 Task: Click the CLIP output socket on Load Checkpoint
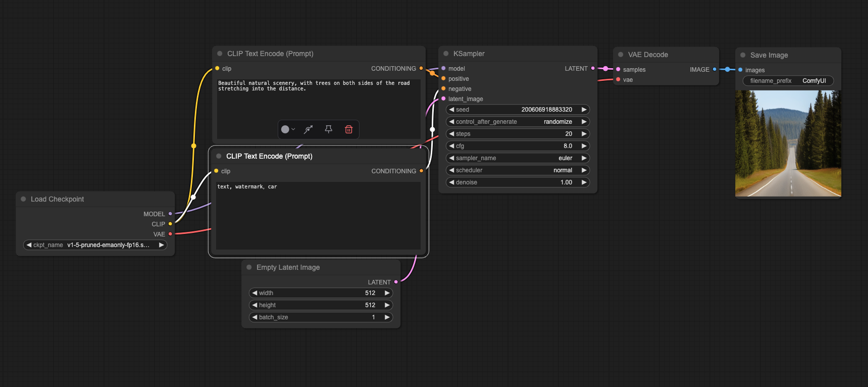point(170,224)
